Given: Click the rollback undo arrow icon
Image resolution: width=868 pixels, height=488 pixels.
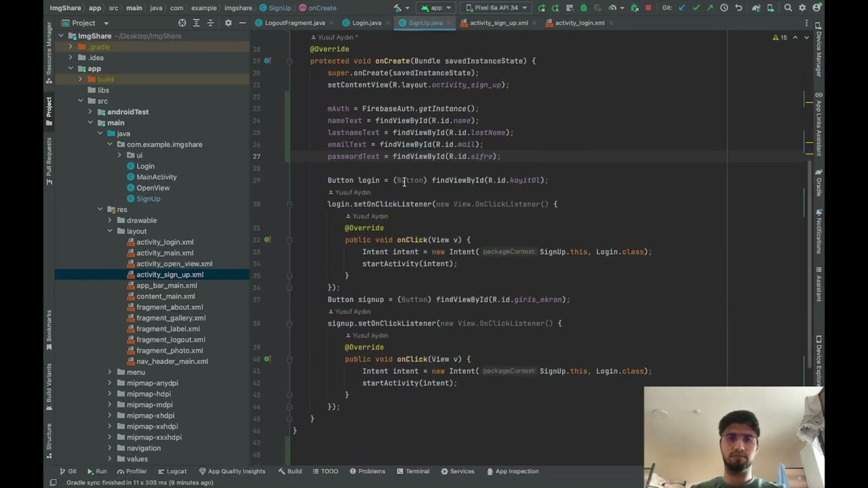Looking at the screenshot, I should click(x=738, y=8).
